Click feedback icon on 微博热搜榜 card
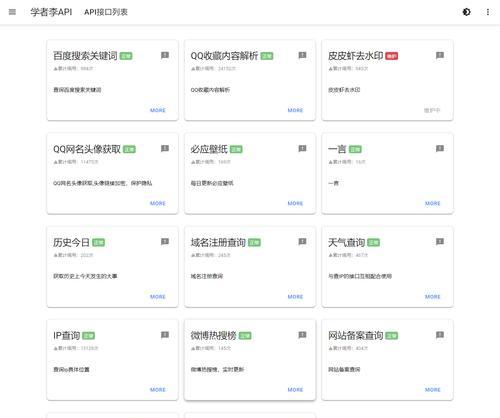This screenshot has width=500, height=418. tap(302, 335)
